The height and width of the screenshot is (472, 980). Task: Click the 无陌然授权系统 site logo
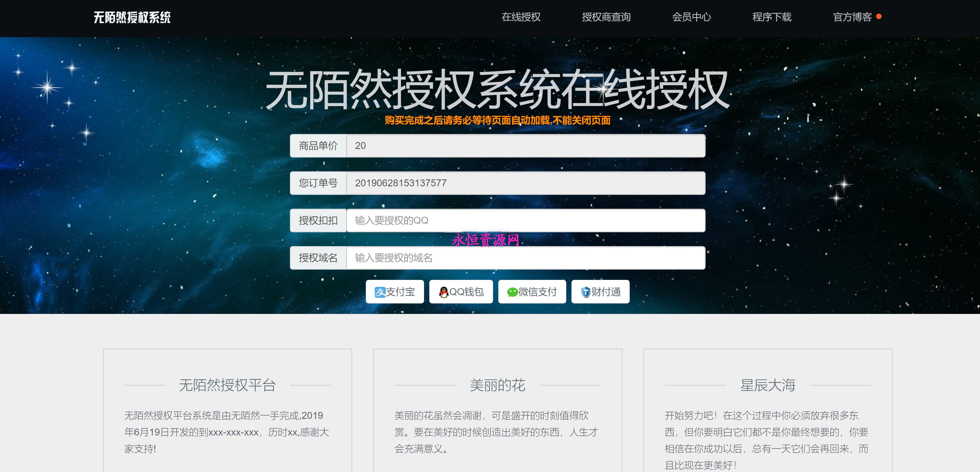pyautogui.click(x=132, y=17)
